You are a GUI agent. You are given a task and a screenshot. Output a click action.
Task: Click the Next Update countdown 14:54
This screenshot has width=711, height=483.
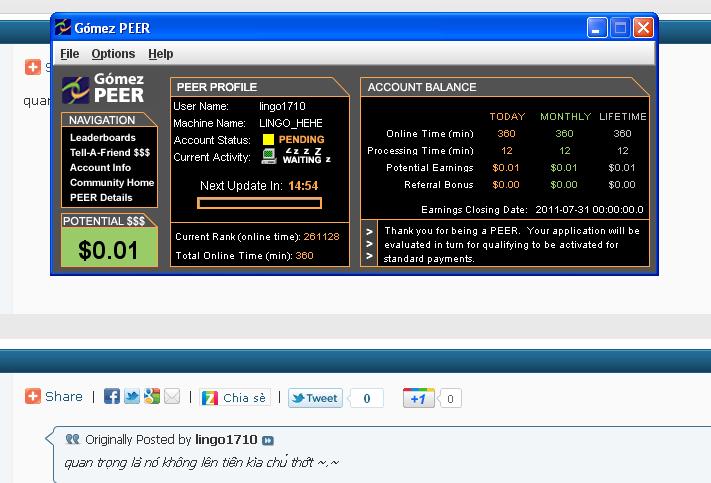303,185
